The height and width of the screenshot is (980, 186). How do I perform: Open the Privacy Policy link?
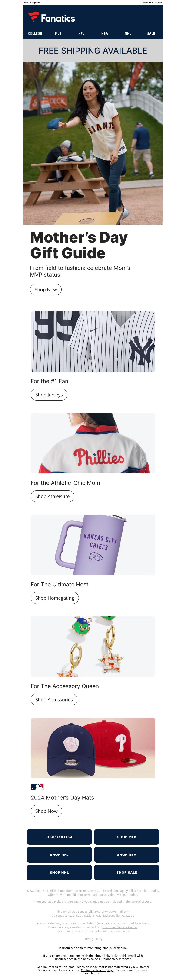pos(93,938)
